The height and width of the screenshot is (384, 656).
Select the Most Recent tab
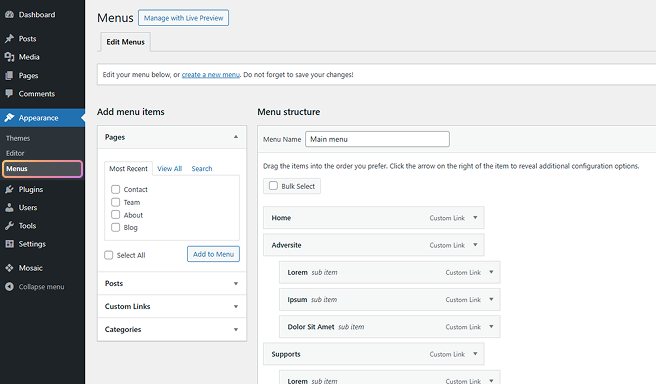(x=128, y=169)
